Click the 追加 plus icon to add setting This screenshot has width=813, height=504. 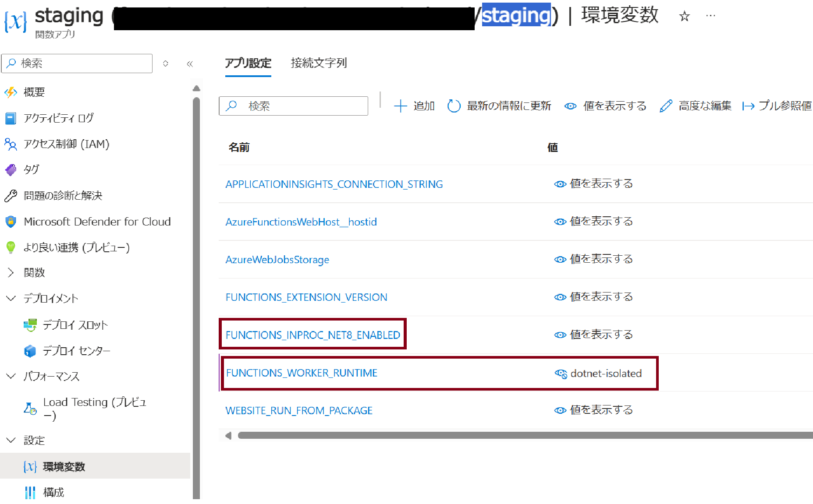click(400, 106)
